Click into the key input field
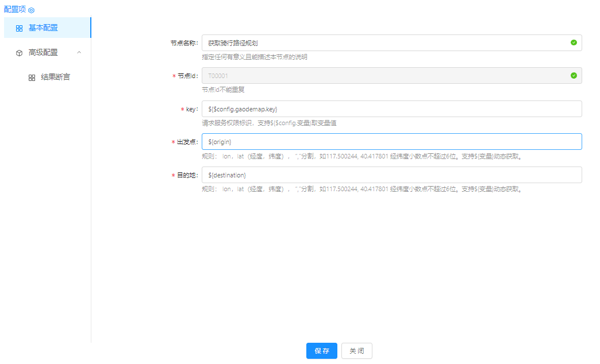This screenshot has height=364, width=600. click(x=391, y=109)
